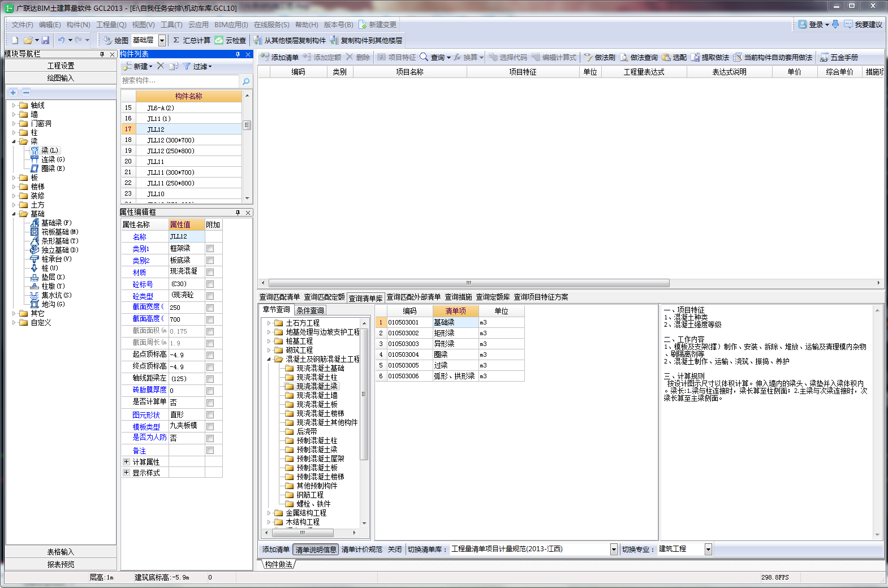This screenshot has height=588, width=888.
Task: Open the 基础层 floor dropdown
Action: (162, 40)
